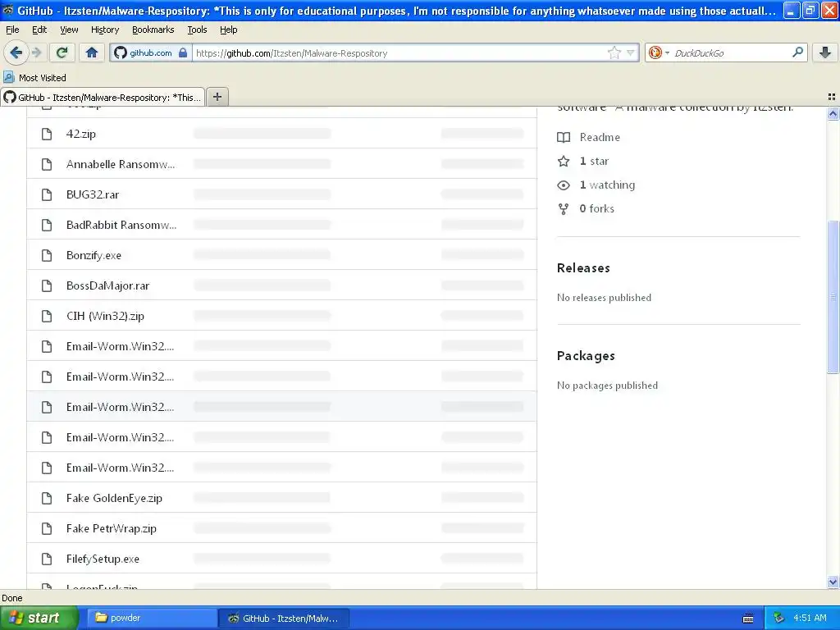Open the Annabelle Ransomw... file
This screenshot has width=840, height=630.
(x=121, y=164)
